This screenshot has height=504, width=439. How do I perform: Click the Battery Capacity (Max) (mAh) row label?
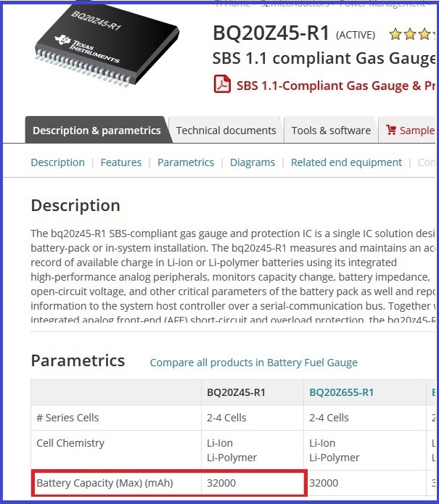[105, 482]
